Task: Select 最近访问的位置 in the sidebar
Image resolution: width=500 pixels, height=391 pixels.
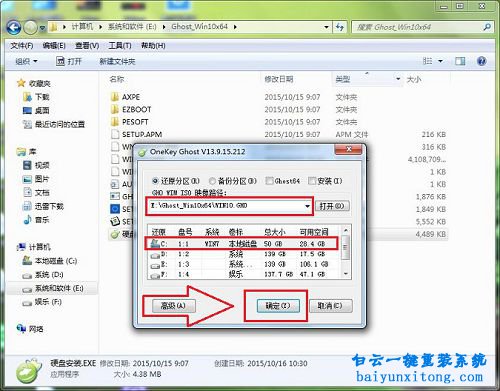Action: coord(60,124)
